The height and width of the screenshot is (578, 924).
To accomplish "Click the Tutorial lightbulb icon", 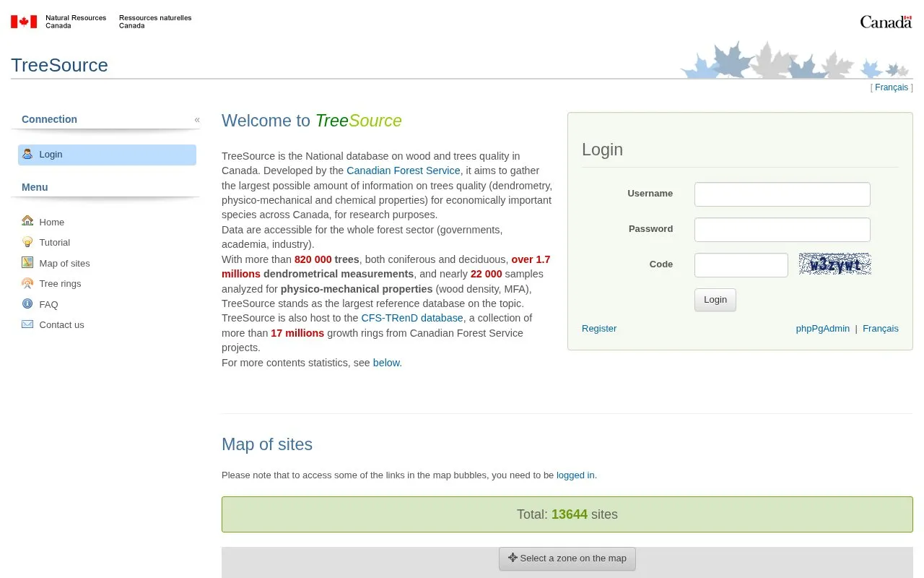I will point(27,242).
